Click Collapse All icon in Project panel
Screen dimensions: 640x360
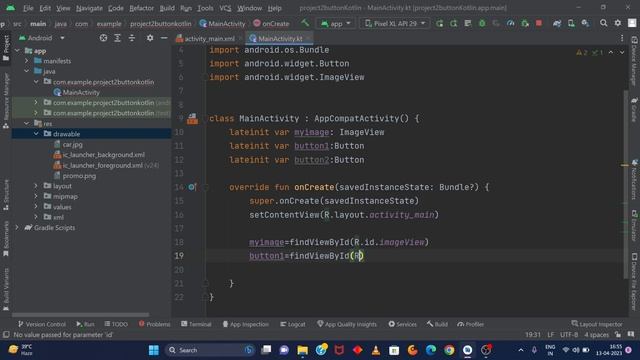(131, 38)
